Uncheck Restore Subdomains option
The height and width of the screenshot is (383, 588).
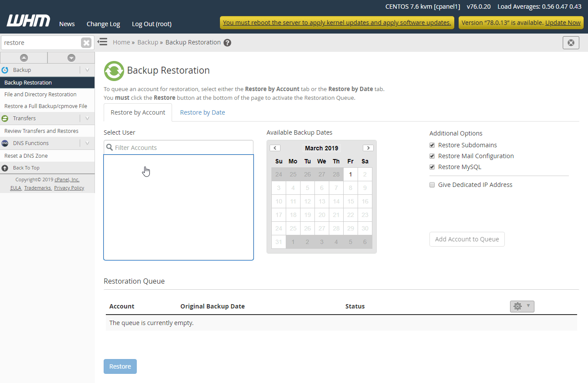click(x=432, y=145)
